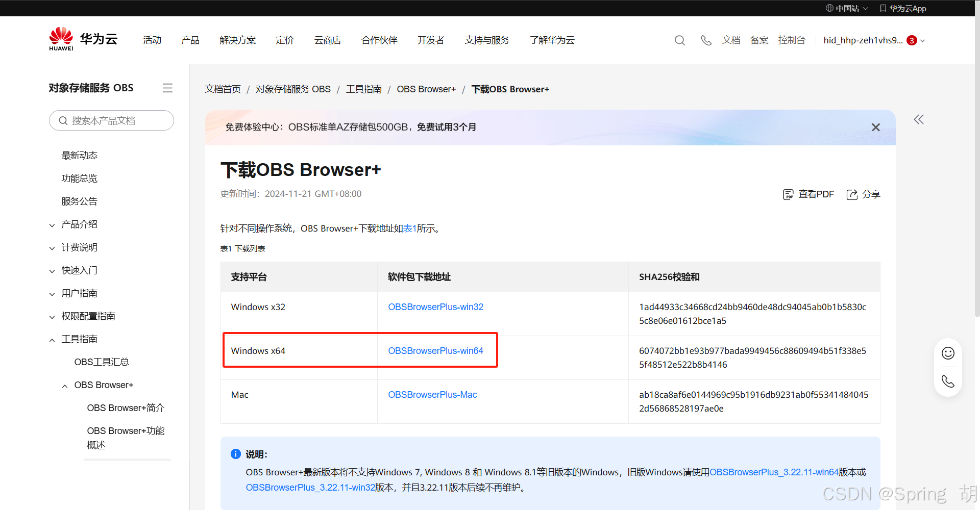Select the Windows x64 platform cell
This screenshot has width=980, height=510.
pyautogui.click(x=299, y=358)
